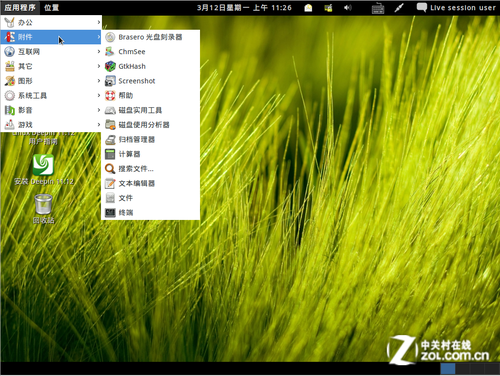The height and width of the screenshot is (376, 500).
Task: Switch to the highlighted blue workspace
Action: pos(448,369)
